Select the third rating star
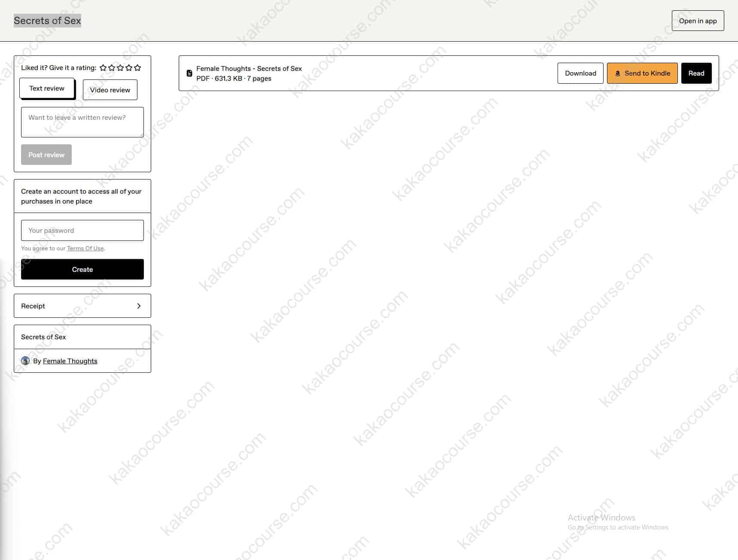Screen dimensions: 738x560 120,68
